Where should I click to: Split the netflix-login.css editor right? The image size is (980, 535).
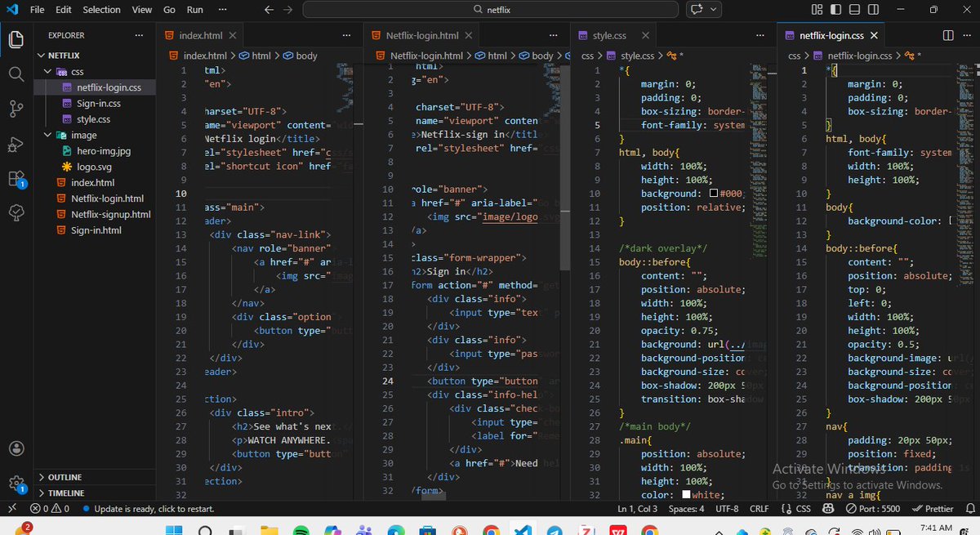(948, 35)
